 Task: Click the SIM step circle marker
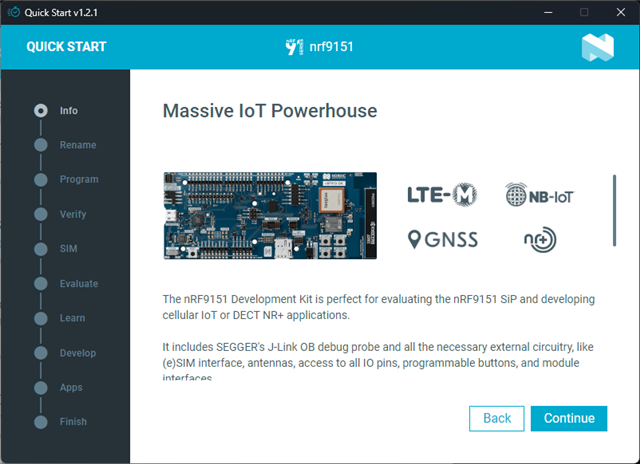pyautogui.click(x=41, y=249)
